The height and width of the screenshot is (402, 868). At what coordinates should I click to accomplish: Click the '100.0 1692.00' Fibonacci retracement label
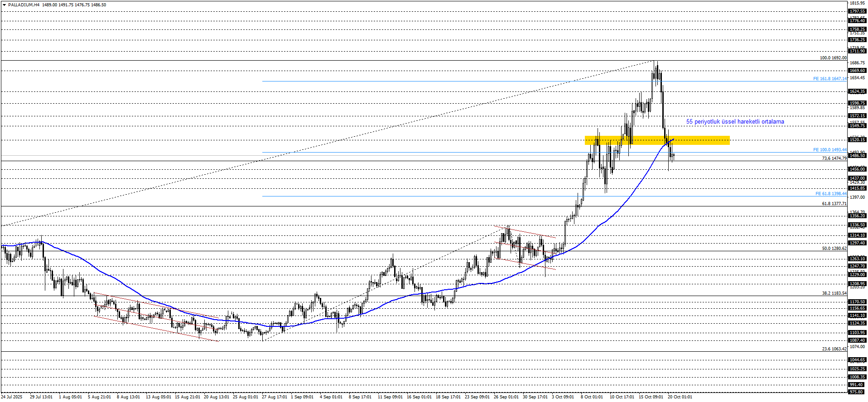[833, 58]
